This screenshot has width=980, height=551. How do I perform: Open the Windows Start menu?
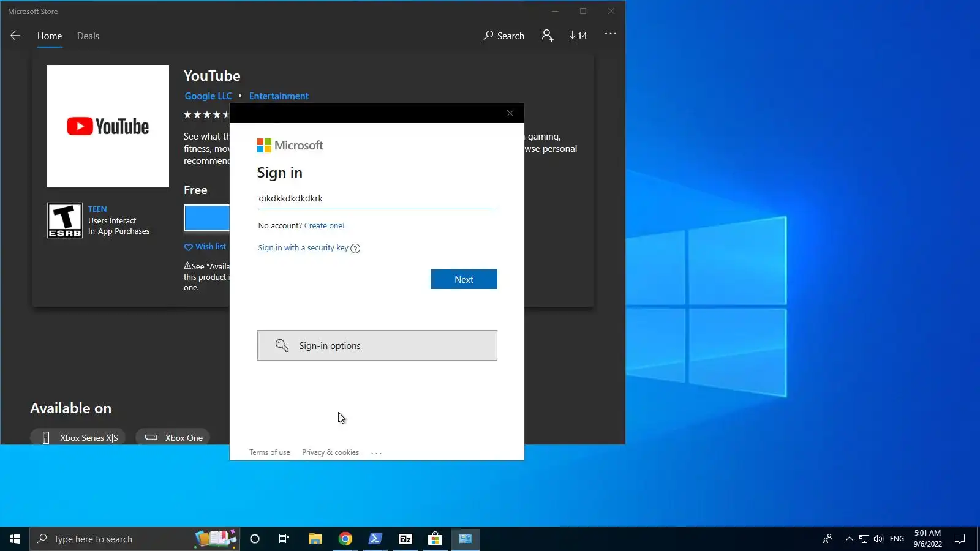click(15, 539)
